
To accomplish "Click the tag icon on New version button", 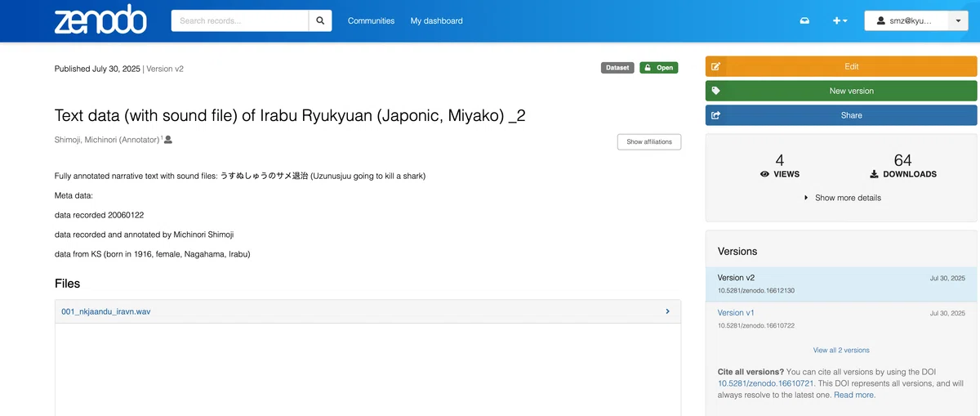I will pos(715,91).
